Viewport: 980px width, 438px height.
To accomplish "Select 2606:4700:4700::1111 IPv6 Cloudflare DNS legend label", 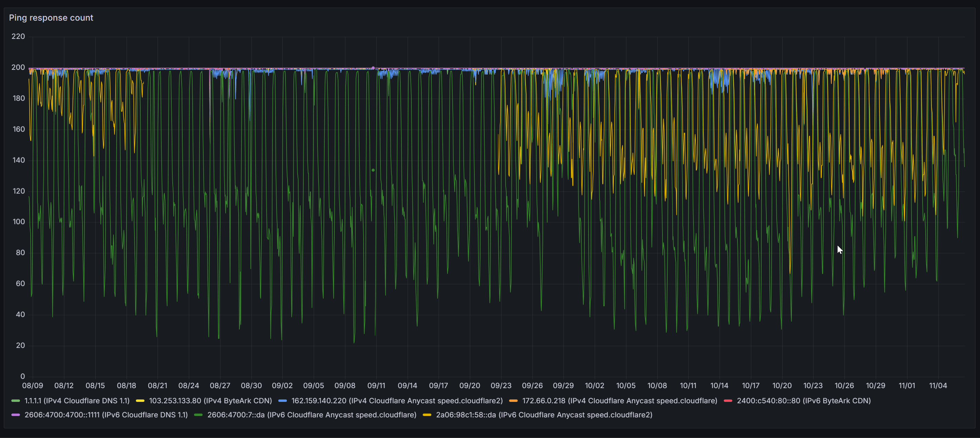I will click(x=106, y=415).
